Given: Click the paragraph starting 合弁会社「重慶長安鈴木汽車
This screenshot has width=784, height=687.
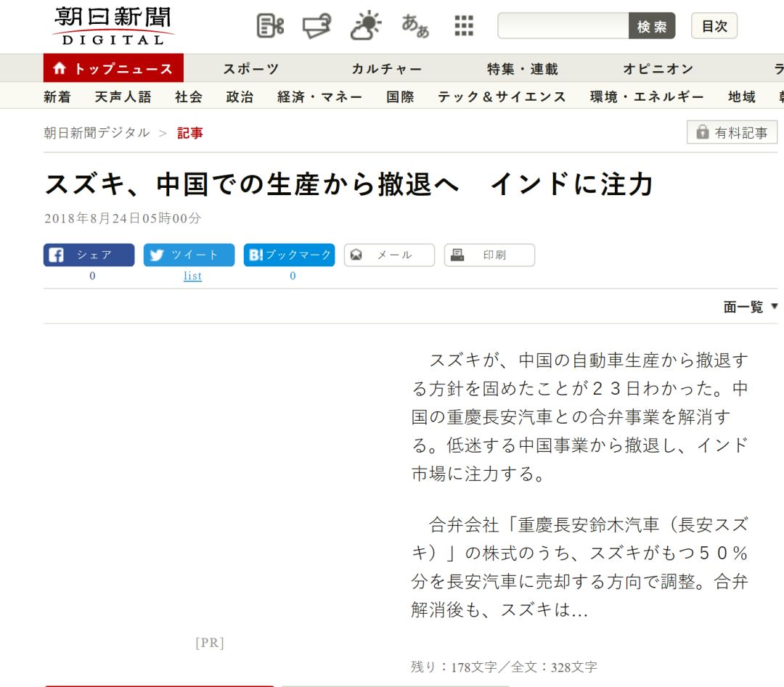Looking at the screenshot, I should pos(579,567).
